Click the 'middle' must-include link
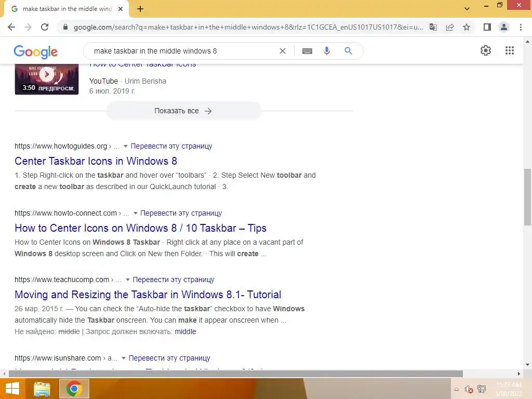 185,331
